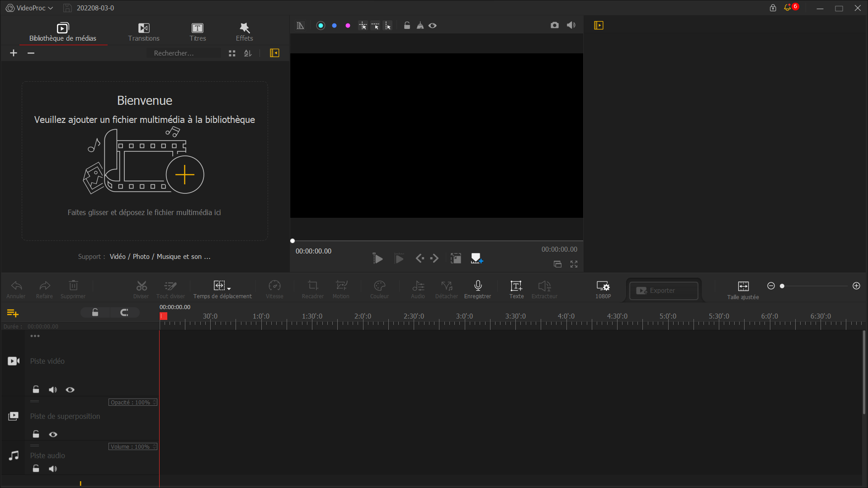Click Taille ajustée fit timeline button

(743, 291)
